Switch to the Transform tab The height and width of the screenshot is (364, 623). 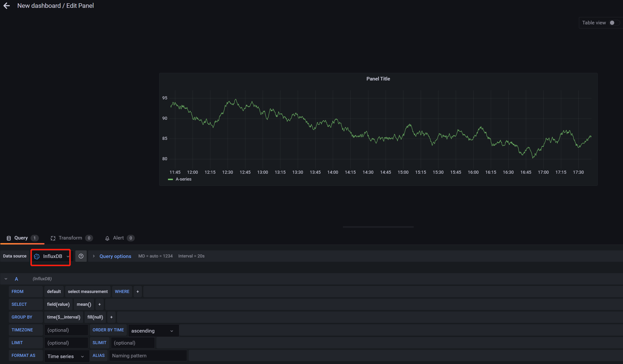click(x=70, y=238)
